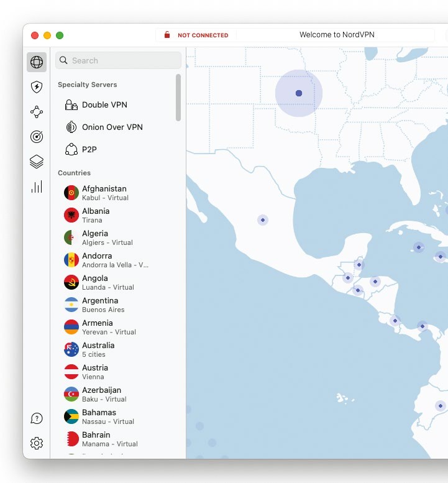Open the globe VPN servers tab
The image size is (448, 483).
37,62
